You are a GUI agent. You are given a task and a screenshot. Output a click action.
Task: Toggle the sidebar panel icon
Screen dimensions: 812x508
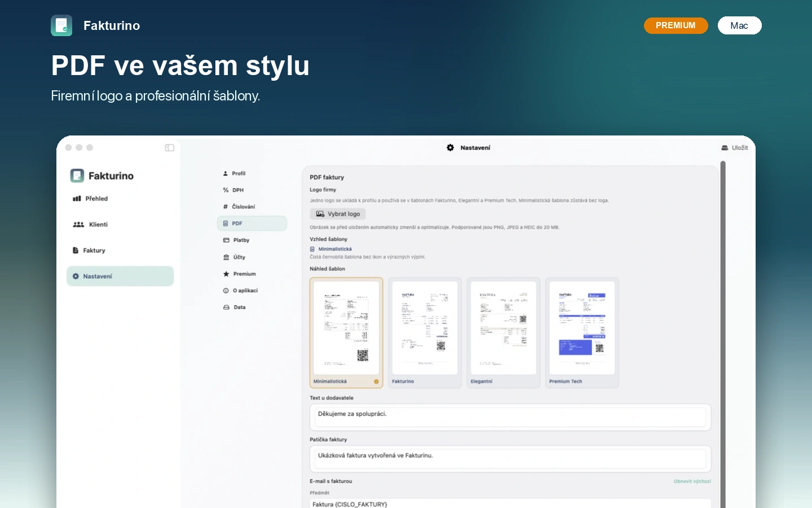(x=169, y=148)
